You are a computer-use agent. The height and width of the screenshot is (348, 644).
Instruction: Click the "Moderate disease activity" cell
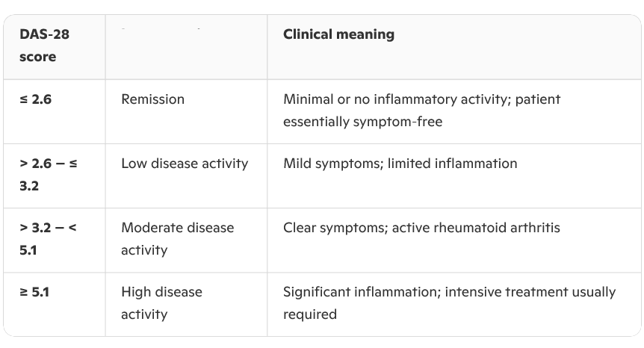(177, 238)
